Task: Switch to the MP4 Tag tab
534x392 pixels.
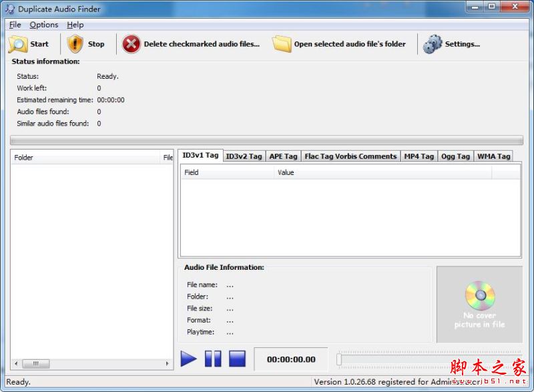Action: coord(419,156)
